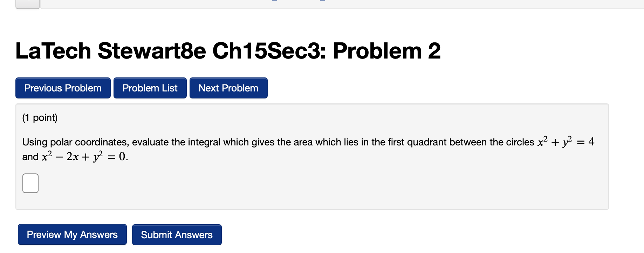Submit Answers for grading
Viewport: 644px width, 253px height.
coord(177,234)
